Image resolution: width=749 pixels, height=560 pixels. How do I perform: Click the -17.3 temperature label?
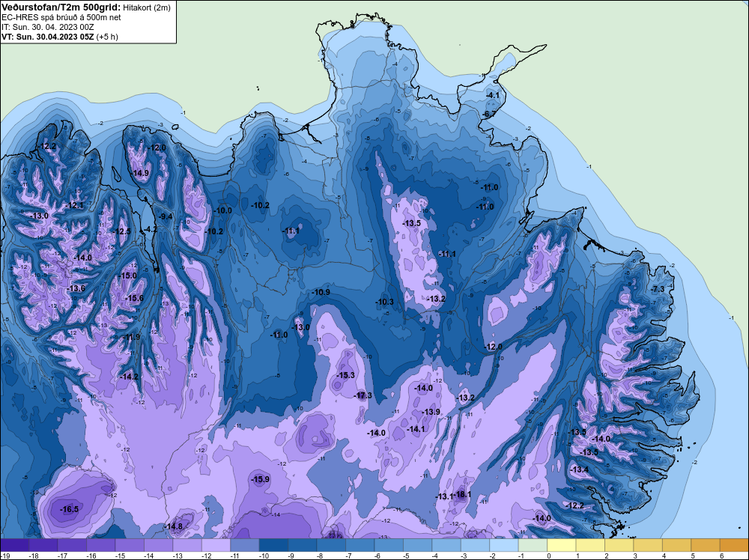(x=363, y=395)
